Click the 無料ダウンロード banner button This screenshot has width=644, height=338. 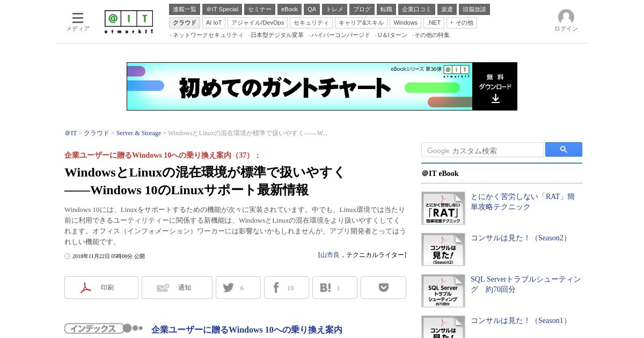click(495, 86)
